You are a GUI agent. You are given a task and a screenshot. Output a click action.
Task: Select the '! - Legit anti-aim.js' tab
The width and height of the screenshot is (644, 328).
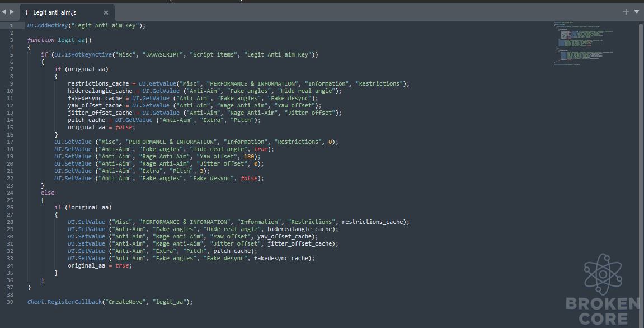pos(67,12)
